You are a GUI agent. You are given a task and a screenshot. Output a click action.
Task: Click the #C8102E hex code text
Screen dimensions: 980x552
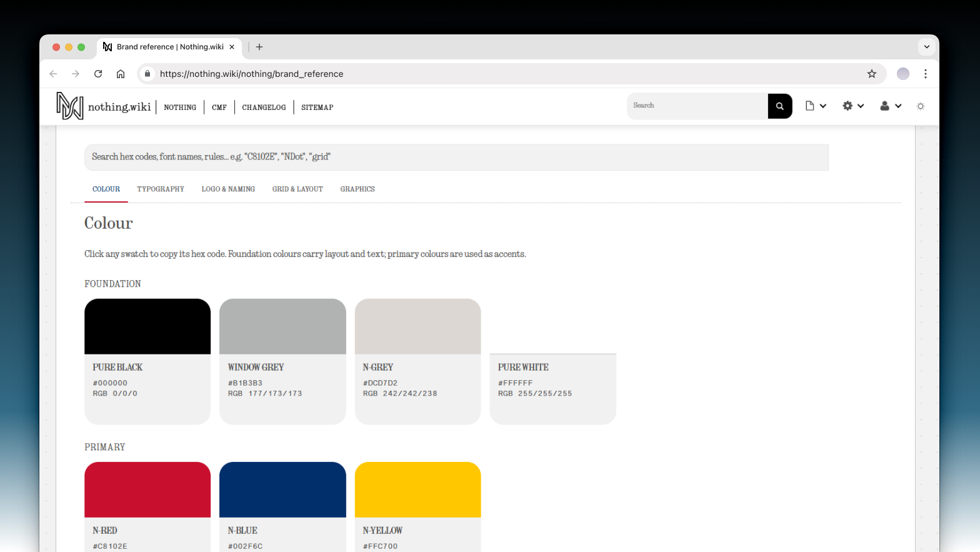tap(110, 546)
